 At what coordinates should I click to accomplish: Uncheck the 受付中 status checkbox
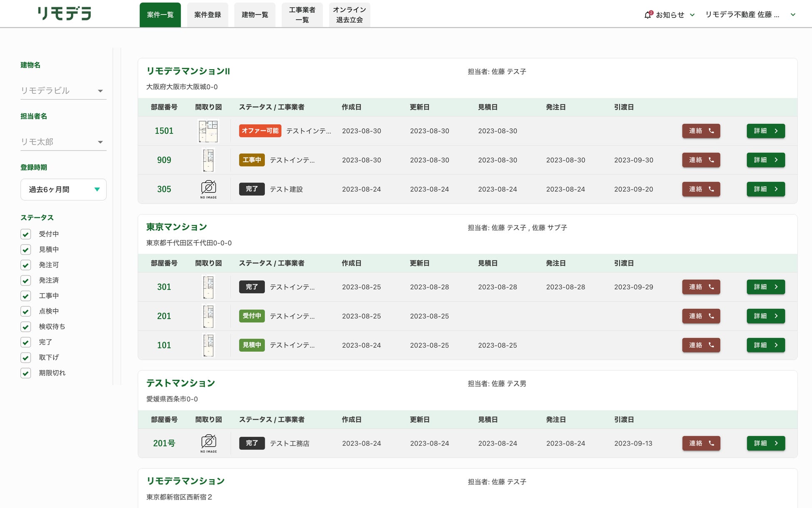click(26, 234)
